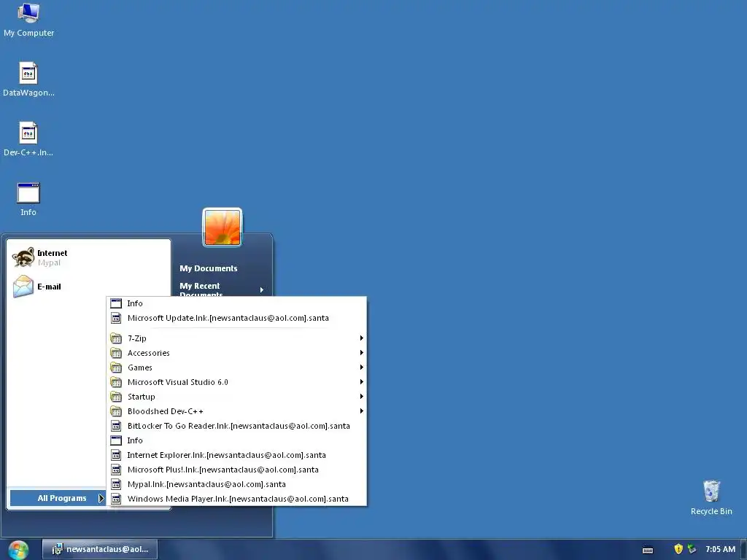Screen dimensions: 747x560
Task: Click the arrow on the All Programs button
Action: coord(101,498)
